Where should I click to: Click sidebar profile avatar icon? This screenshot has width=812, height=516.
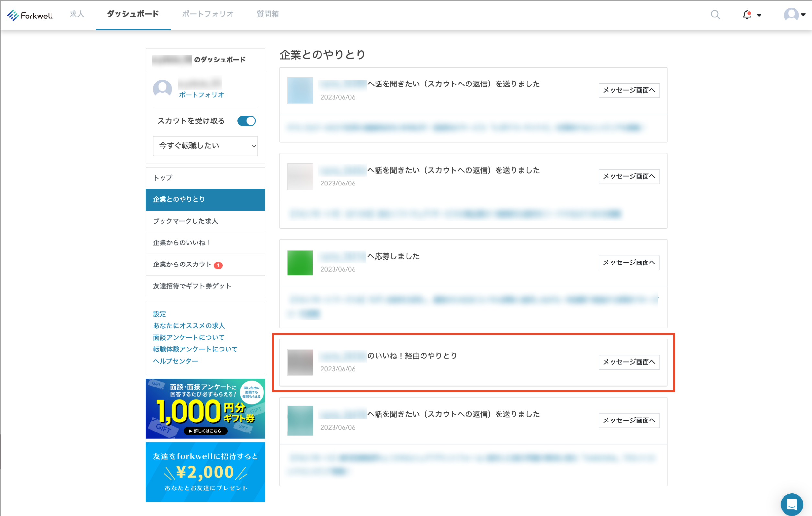tap(163, 89)
